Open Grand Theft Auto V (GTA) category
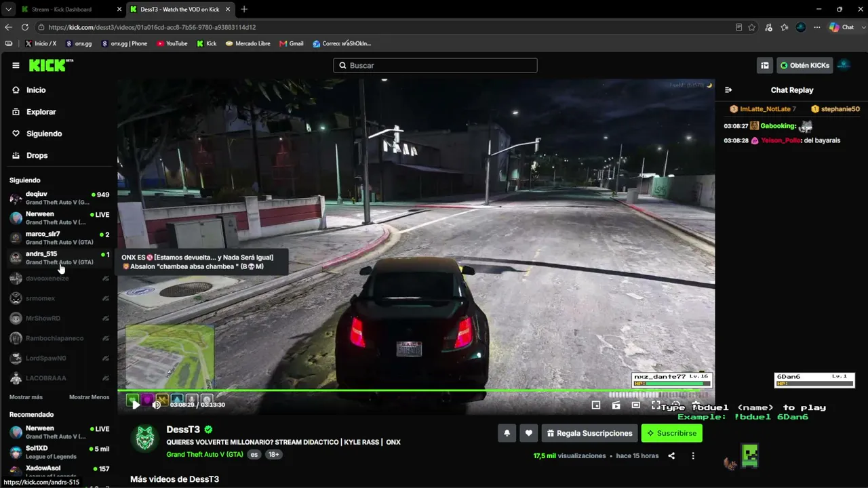This screenshot has width=868, height=488. point(205,454)
